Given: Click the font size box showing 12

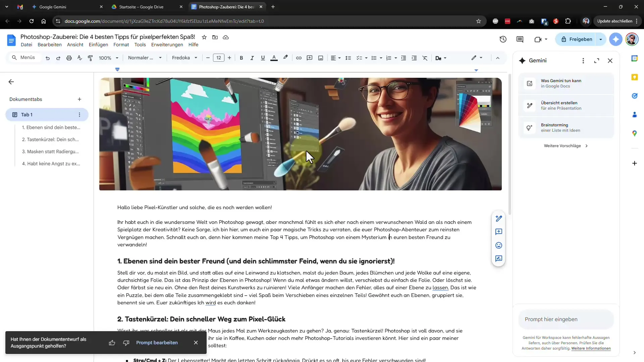Looking at the screenshot, I should (x=219, y=58).
